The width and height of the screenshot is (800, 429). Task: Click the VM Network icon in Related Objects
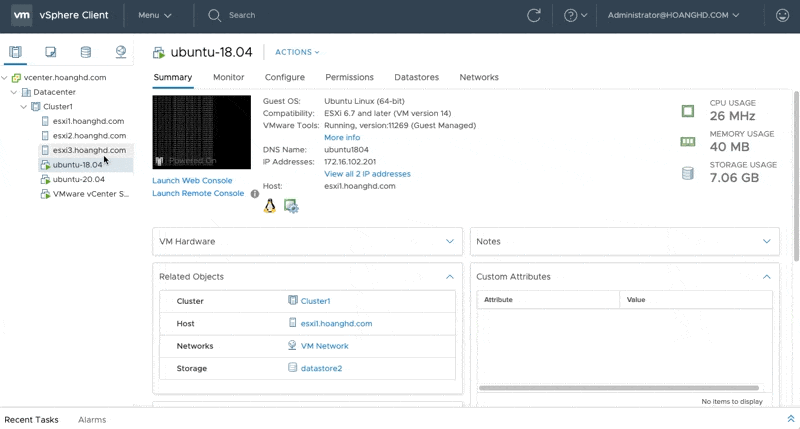pos(292,345)
